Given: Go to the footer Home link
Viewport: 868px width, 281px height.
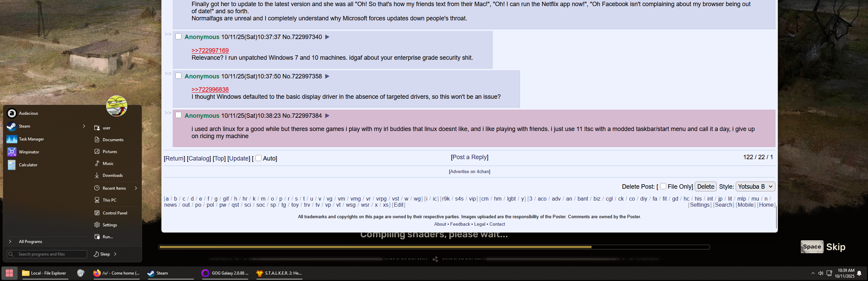Looking at the screenshot, I should pos(766,205).
